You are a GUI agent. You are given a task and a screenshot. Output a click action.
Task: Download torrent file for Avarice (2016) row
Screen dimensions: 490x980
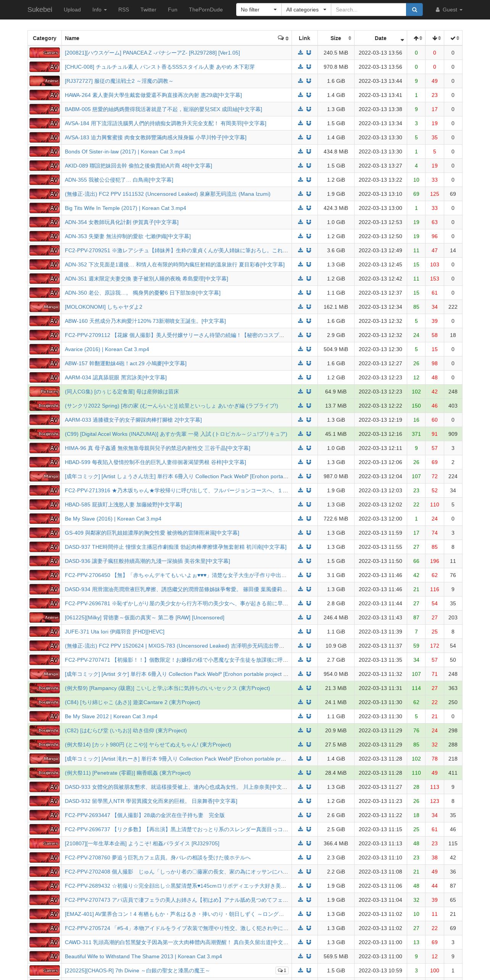point(301,349)
